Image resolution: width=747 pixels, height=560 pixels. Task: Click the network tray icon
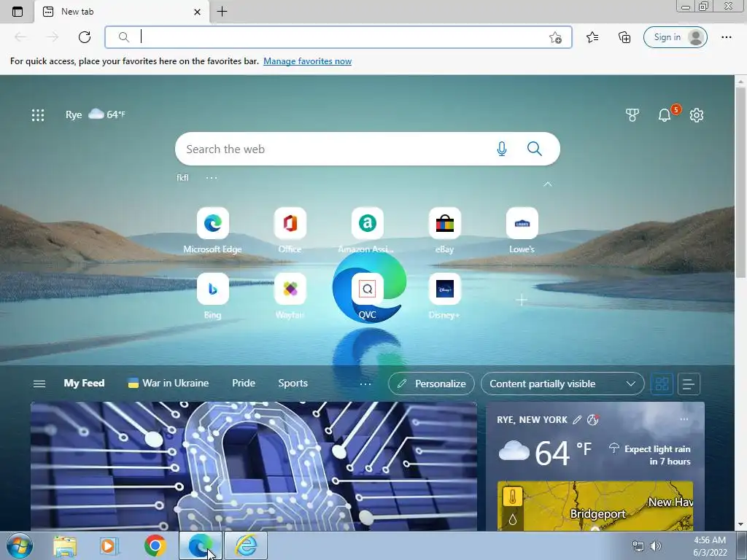[638, 545]
